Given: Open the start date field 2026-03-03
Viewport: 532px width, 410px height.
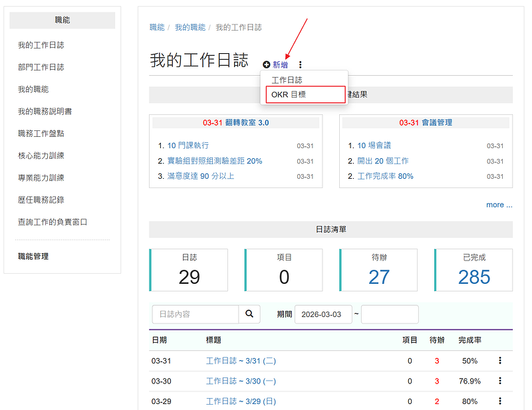Looking at the screenshot, I should (x=323, y=314).
